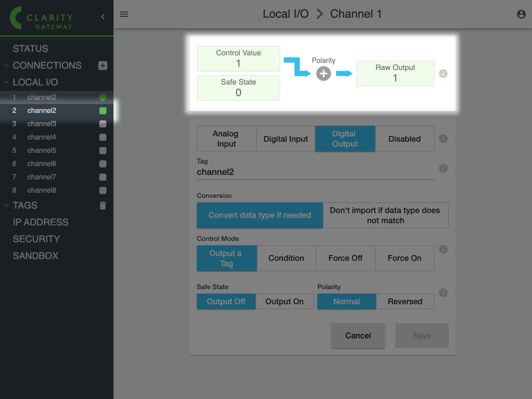Open the SECURITY menu item
The height and width of the screenshot is (399, 532).
click(36, 239)
